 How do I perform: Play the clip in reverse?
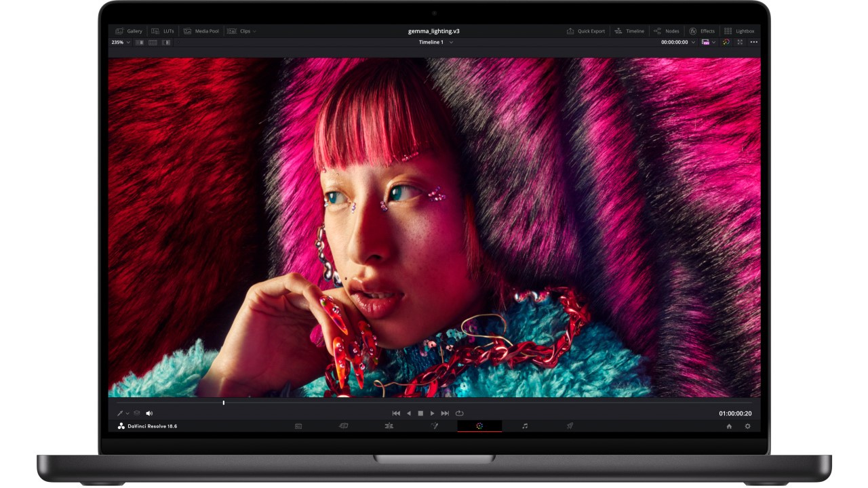click(x=408, y=413)
